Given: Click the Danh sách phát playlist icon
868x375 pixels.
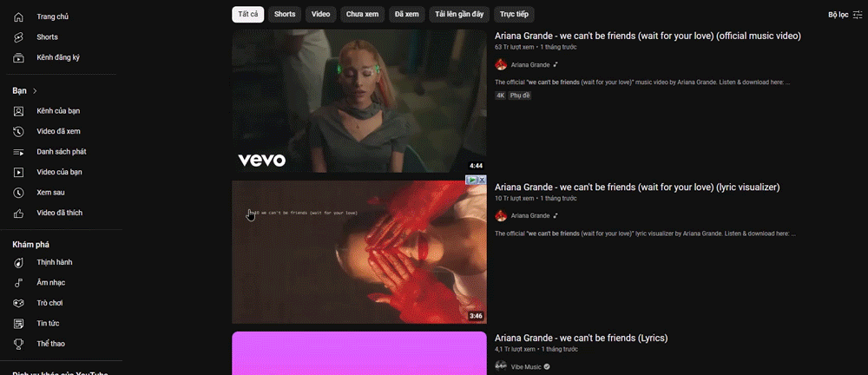Looking at the screenshot, I should (18, 152).
